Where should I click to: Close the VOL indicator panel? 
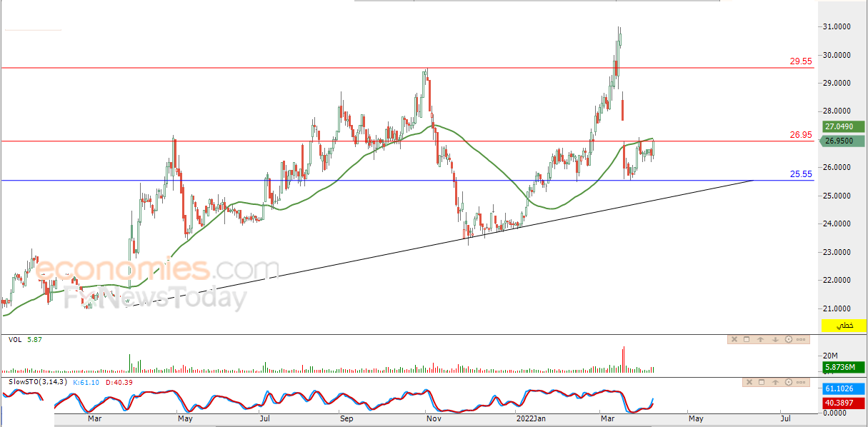click(x=734, y=339)
